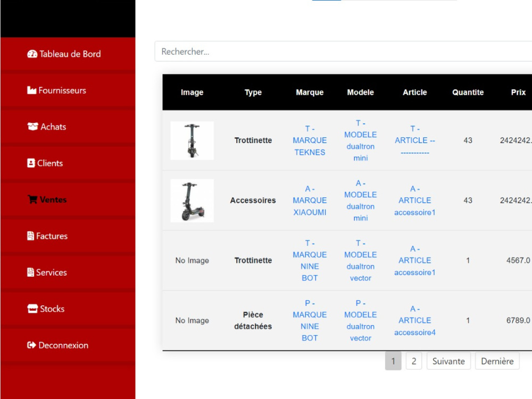Open P - MARQUE NINE BOT link
Viewport: 532px width, 399px height.
(310, 321)
